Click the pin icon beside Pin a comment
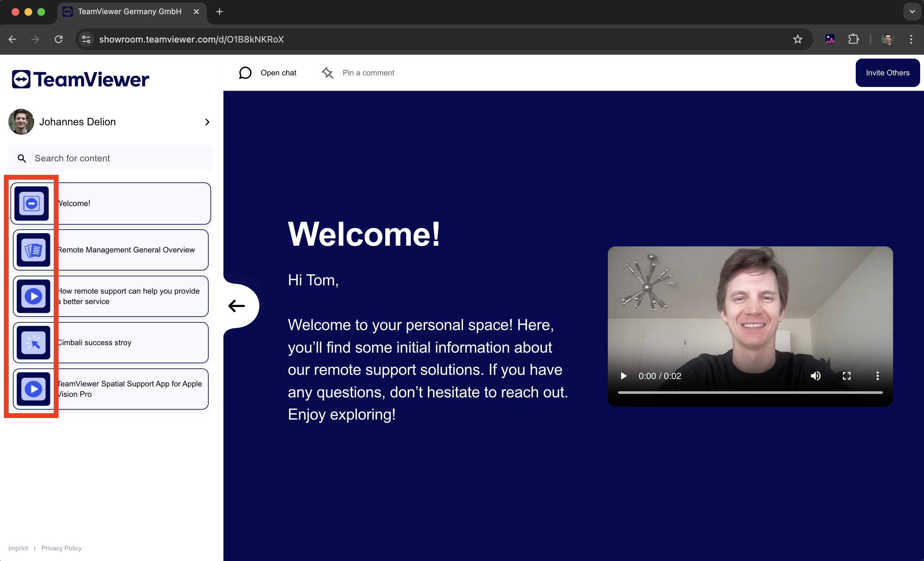924x561 pixels. (327, 73)
